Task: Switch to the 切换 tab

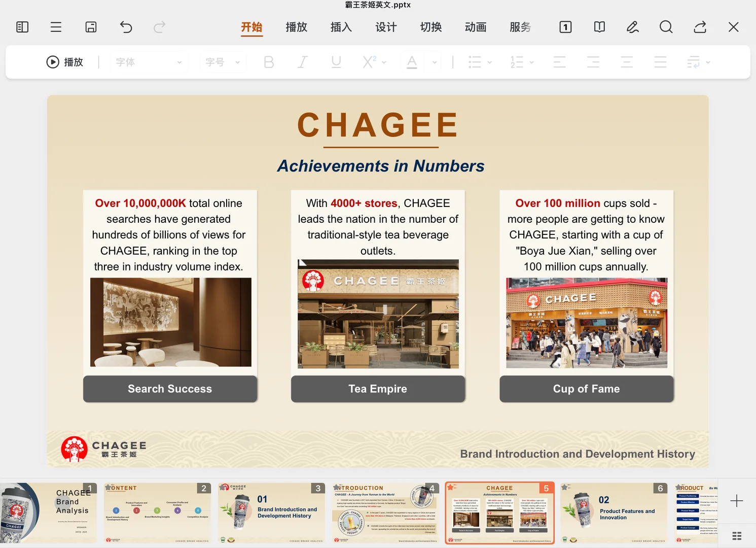Action: tap(431, 27)
